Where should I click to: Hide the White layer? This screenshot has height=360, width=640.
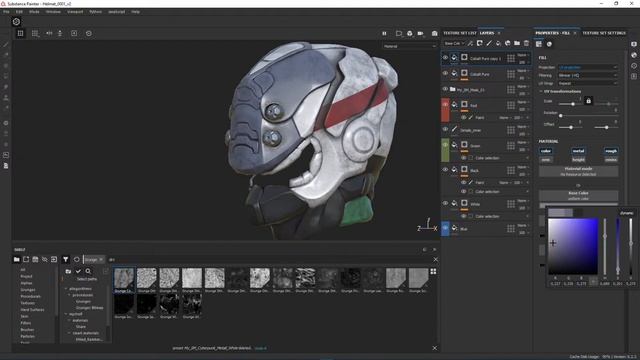[445, 203]
